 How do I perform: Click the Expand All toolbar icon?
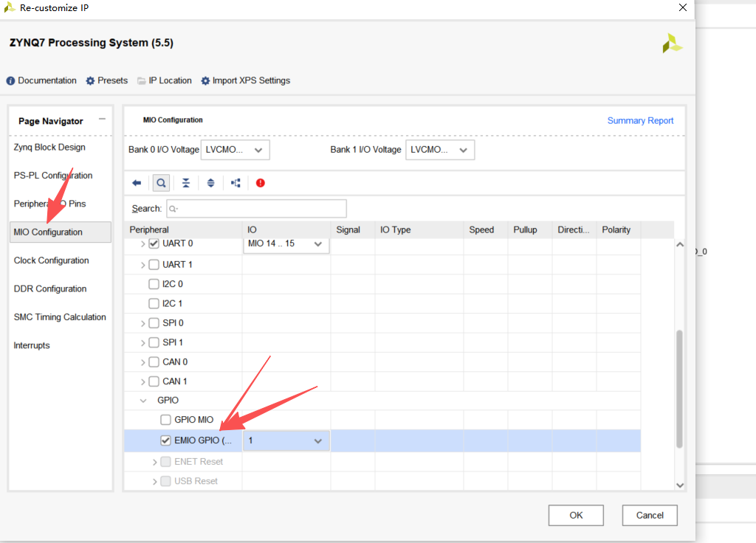(210, 183)
